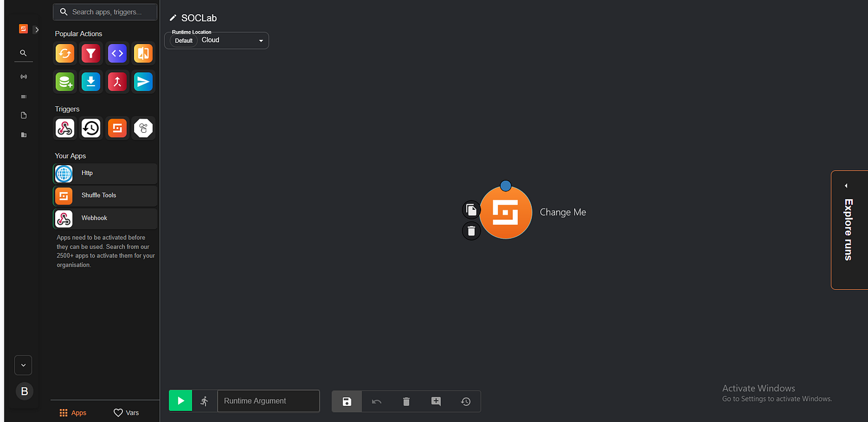This screenshot has height=422, width=868.
Task: Select the Http app in Your Apps
Action: (x=105, y=174)
